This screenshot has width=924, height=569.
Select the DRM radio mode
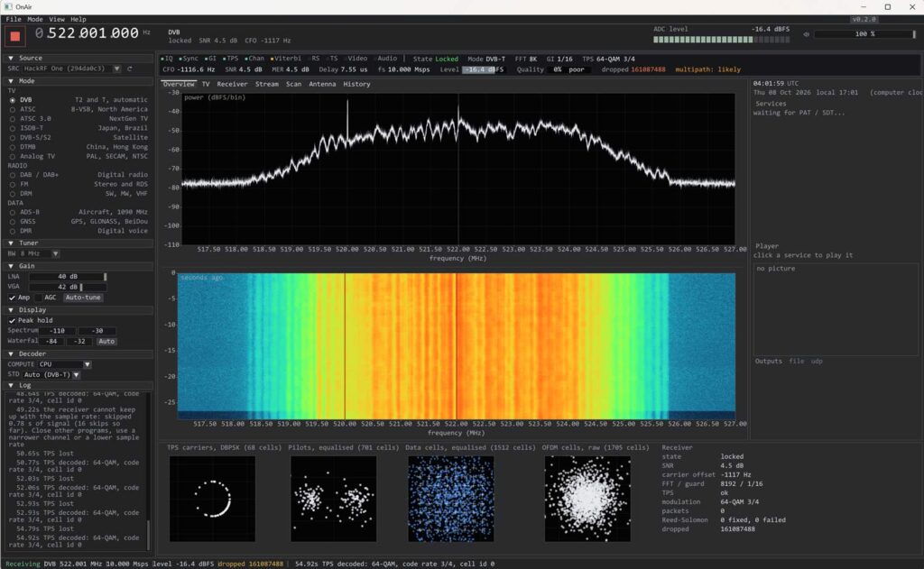pyautogui.click(x=13, y=194)
